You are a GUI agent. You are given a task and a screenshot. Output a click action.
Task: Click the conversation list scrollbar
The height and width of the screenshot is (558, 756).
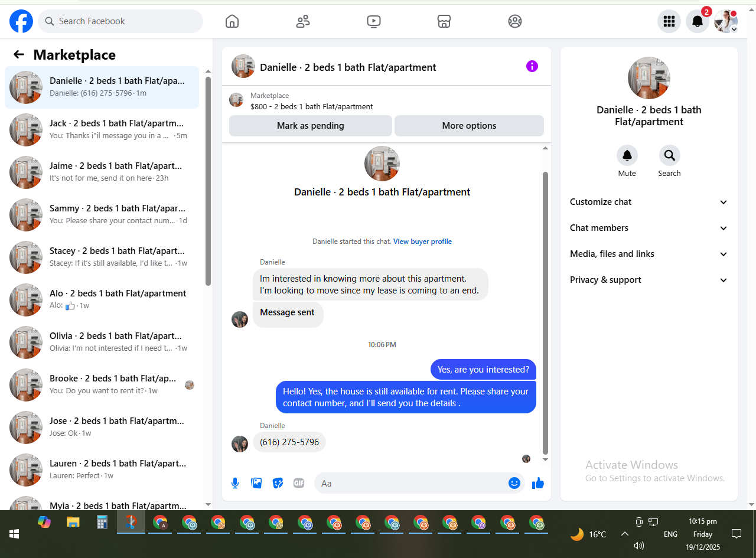pyautogui.click(x=208, y=180)
